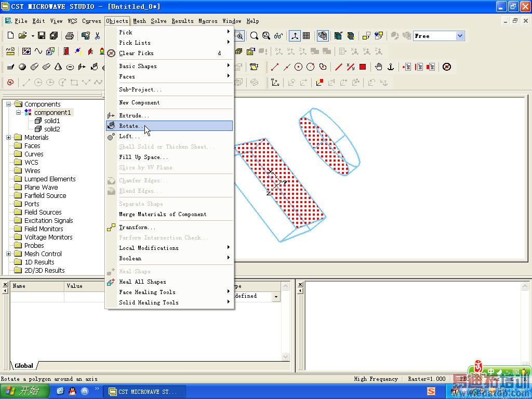Select the Ports tree folder
532x399 pixels.
point(32,204)
